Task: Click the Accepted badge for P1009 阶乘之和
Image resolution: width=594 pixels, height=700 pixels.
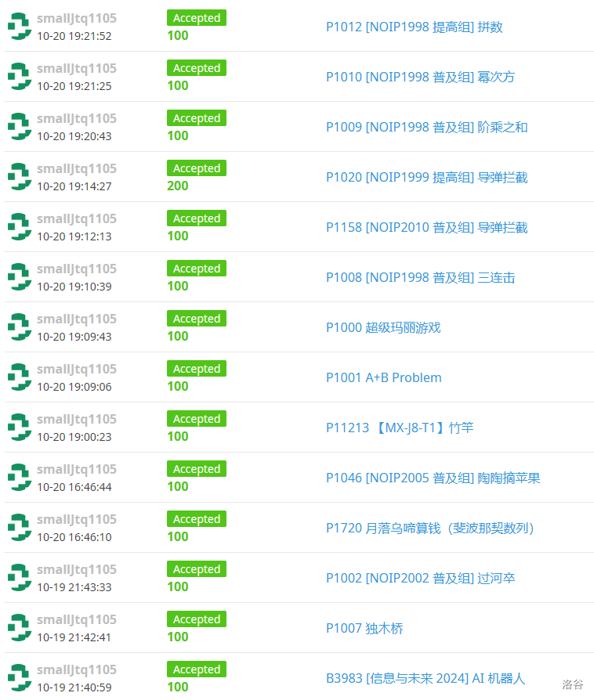Action: coord(196,118)
